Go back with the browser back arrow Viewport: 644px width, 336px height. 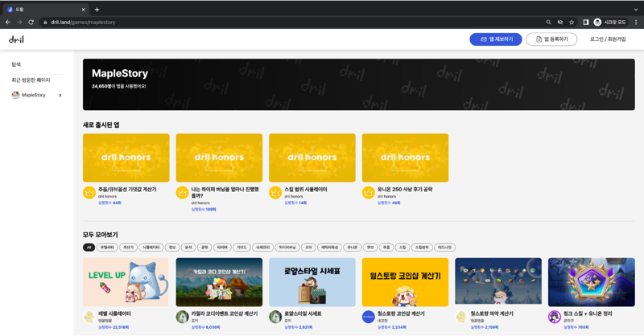(x=8, y=23)
